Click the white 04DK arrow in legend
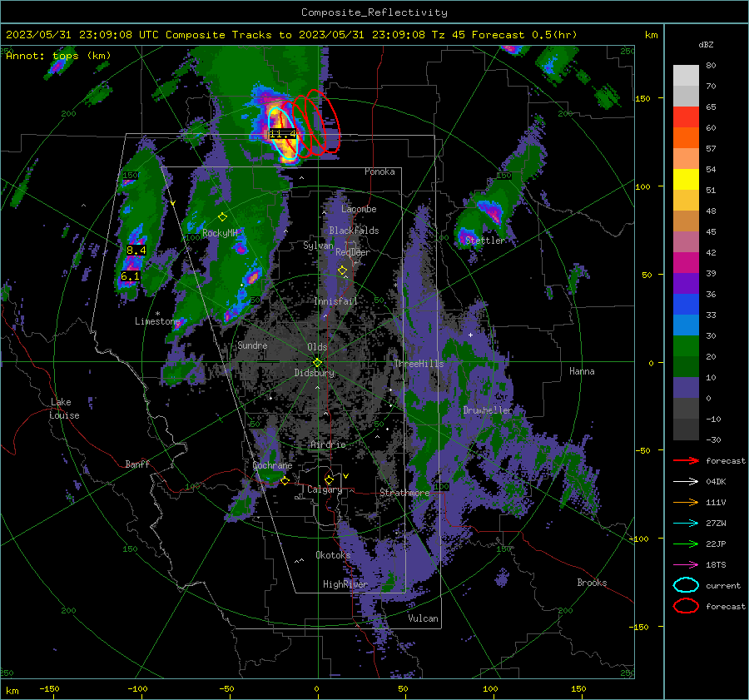This screenshot has height=700, width=749. [x=686, y=481]
